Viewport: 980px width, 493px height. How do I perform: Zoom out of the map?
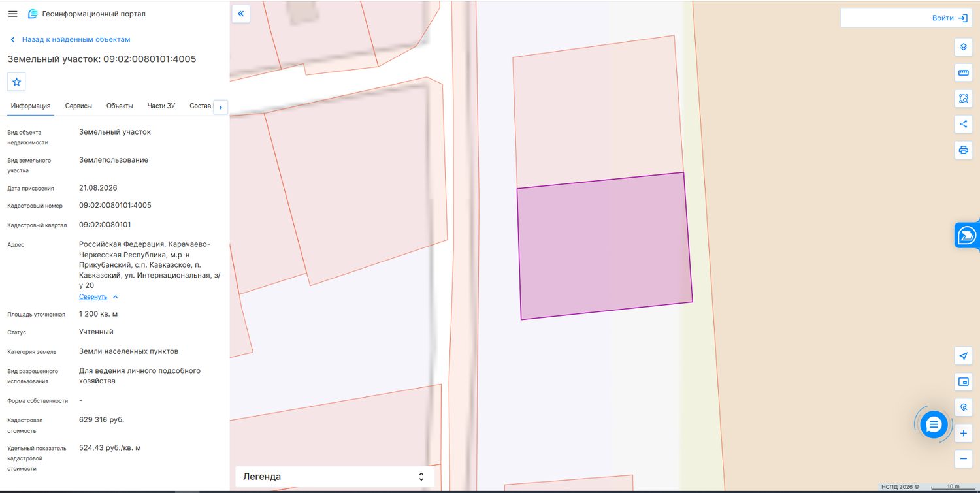[x=963, y=458]
